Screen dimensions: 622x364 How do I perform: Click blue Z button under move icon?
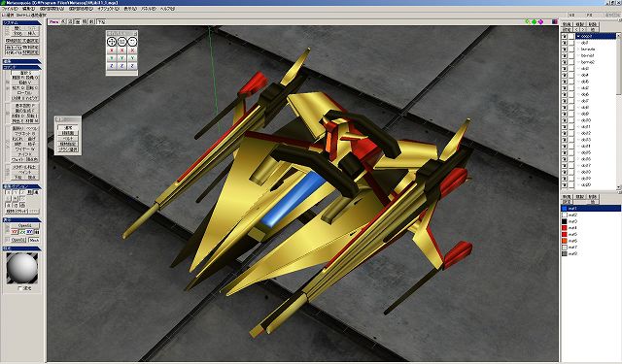[x=112, y=66]
